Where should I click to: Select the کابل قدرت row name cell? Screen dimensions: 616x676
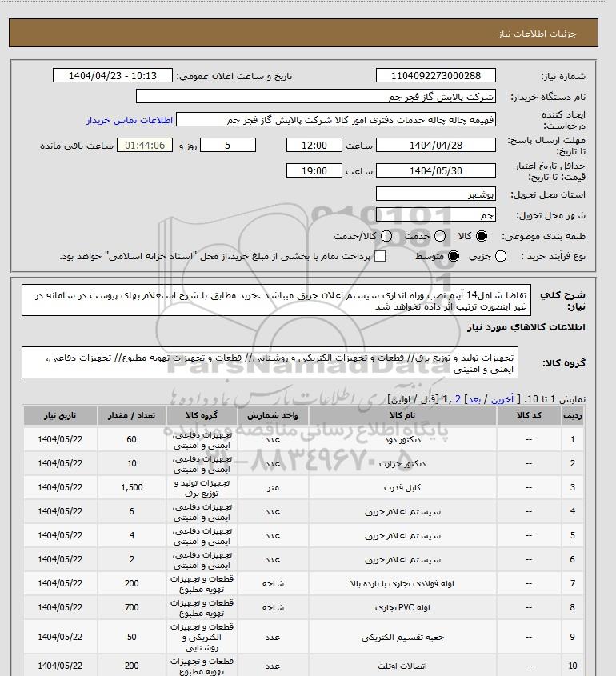click(402, 487)
